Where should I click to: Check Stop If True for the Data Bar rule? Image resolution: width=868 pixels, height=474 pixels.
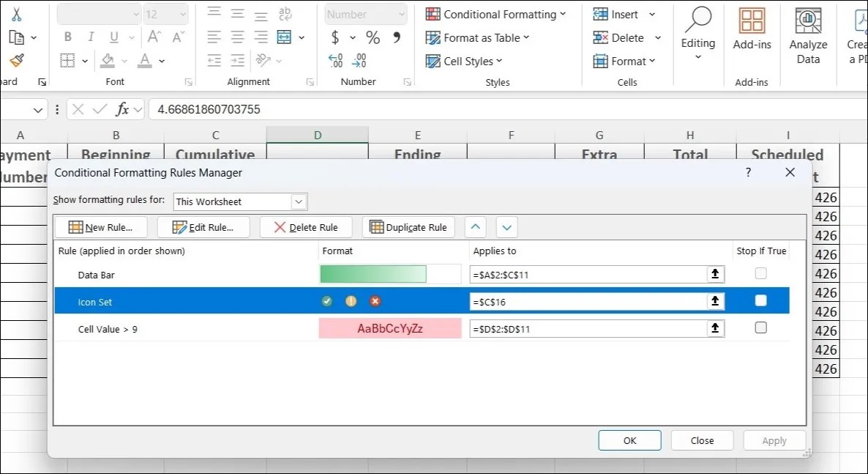point(760,272)
